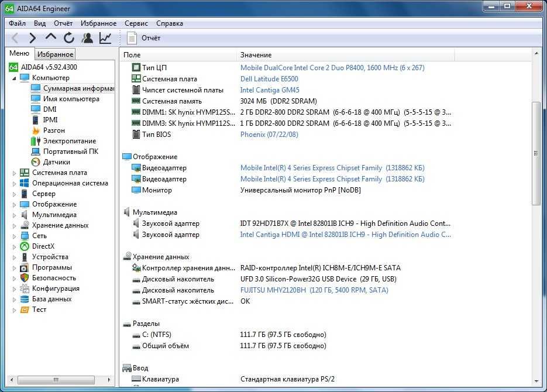Click the Операционная система Windows logo icon
547x392 pixels.
[x=25, y=183]
